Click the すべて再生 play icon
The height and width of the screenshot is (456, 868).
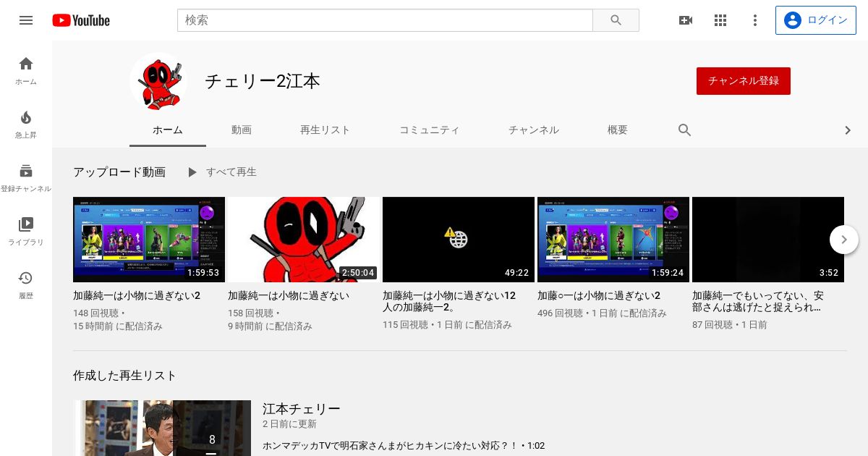tap(192, 172)
